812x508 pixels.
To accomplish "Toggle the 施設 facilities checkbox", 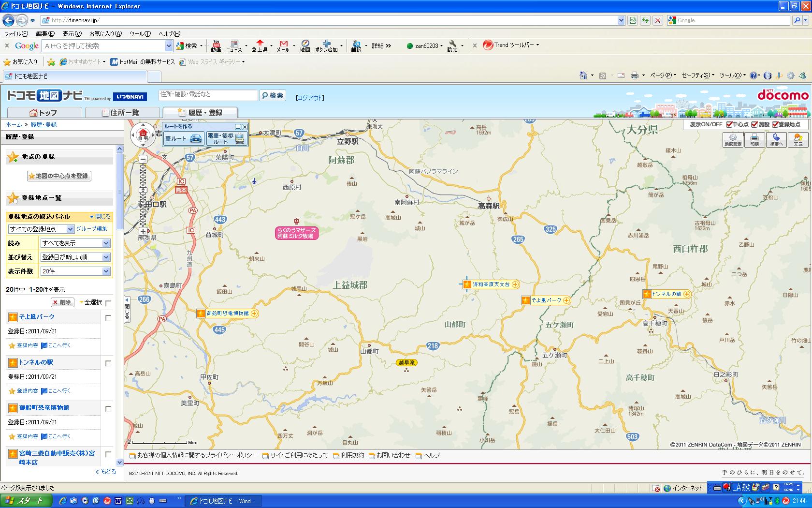I will pos(754,124).
